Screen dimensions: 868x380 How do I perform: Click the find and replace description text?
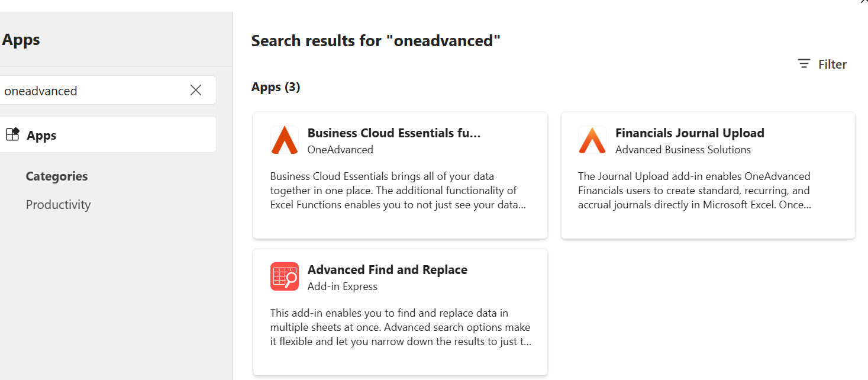click(400, 327)
